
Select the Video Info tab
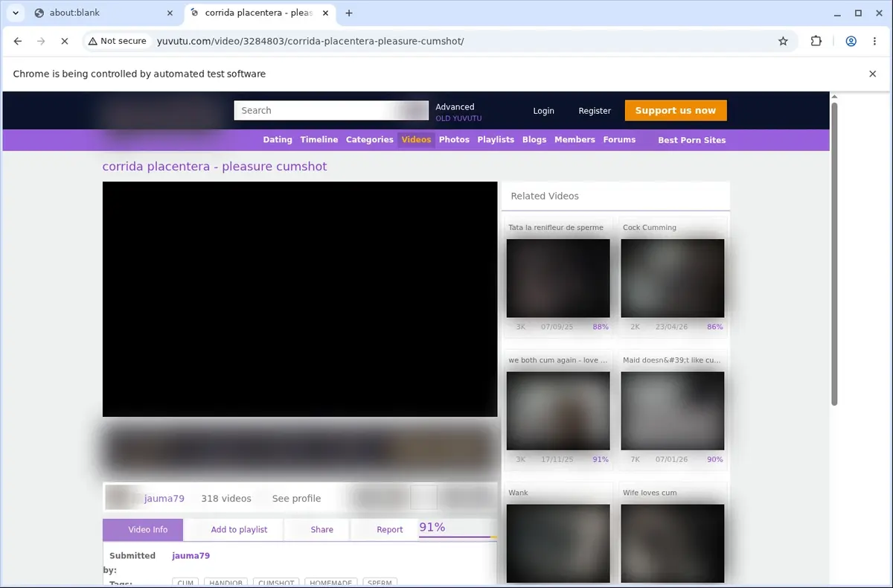(143, 530)
